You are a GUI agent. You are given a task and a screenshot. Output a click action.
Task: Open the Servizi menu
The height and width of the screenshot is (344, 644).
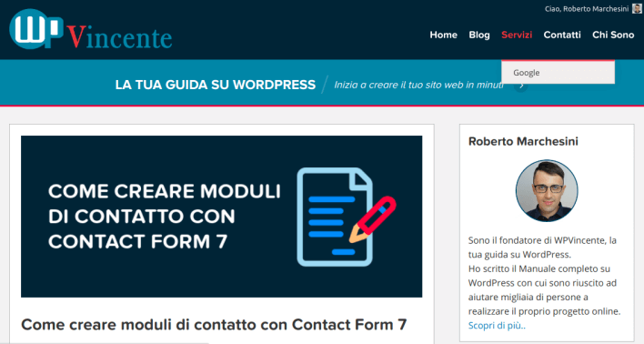click(517, 35)
